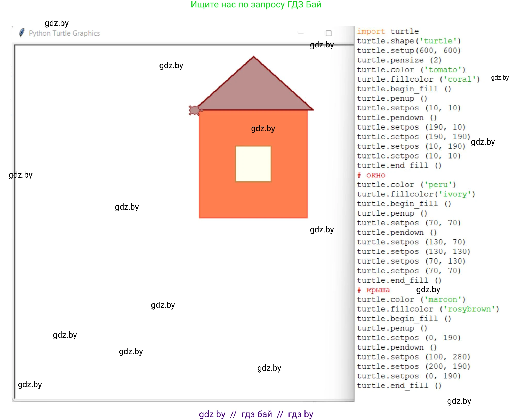Click the turtle.color ('peru') line
The image size is (513, 420).
[x=406, y=185]
